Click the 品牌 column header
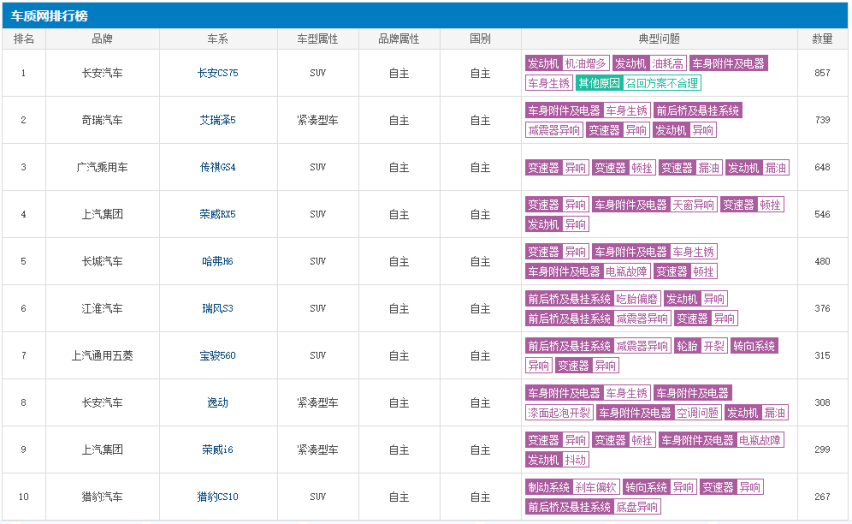 click(x=102, y=39)
